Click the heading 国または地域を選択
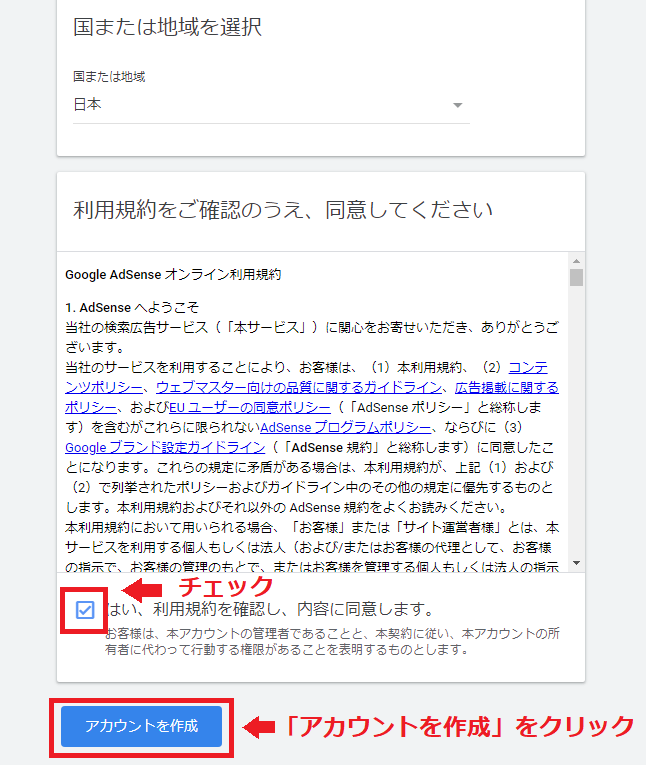 pos(167,27)
